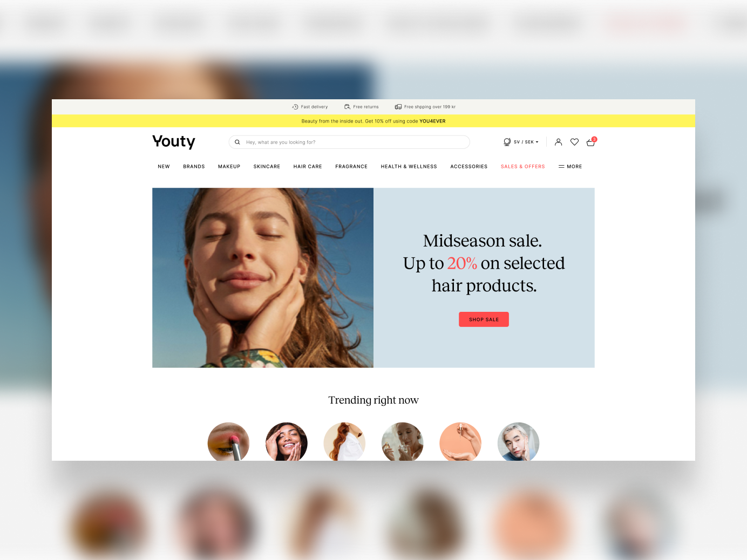Click the search magnifier icon
This screenshot has height=560, width=747.
tap(237, 142)
